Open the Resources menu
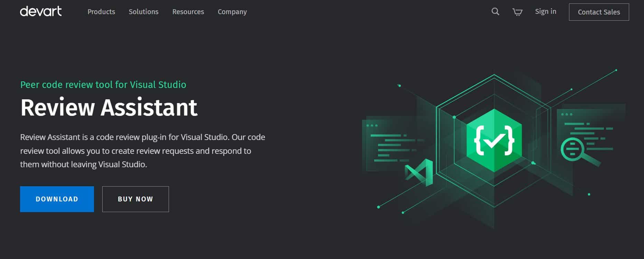 [188, 12]
